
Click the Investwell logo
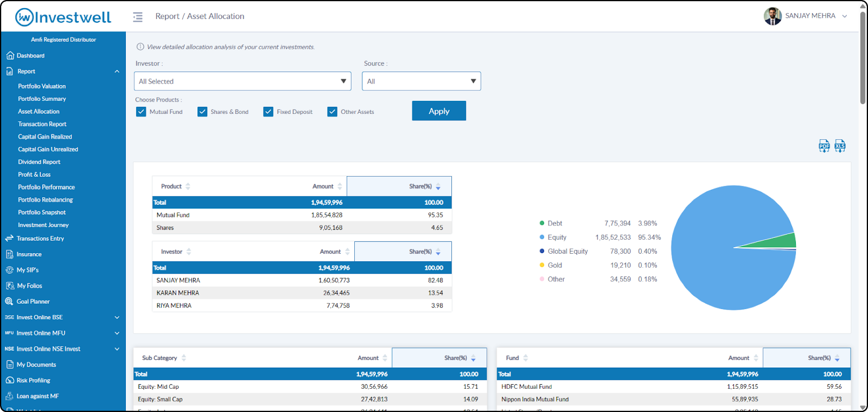(x=63, y=17)
